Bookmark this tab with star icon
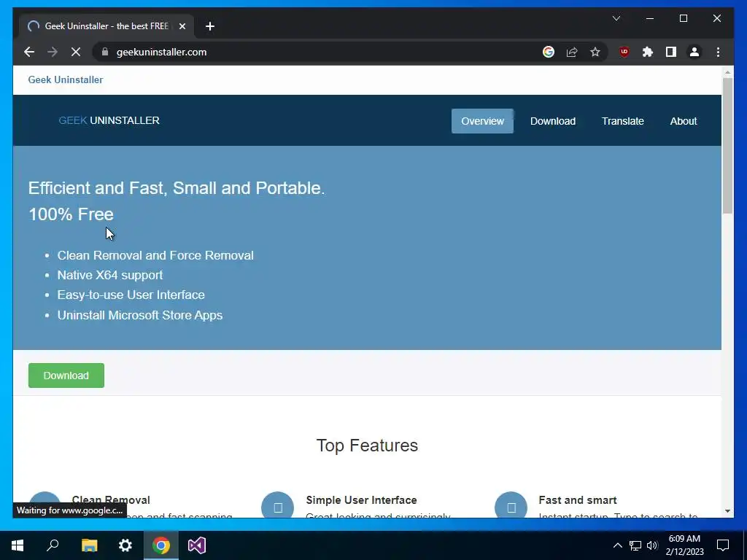 (x=595, y=52)
